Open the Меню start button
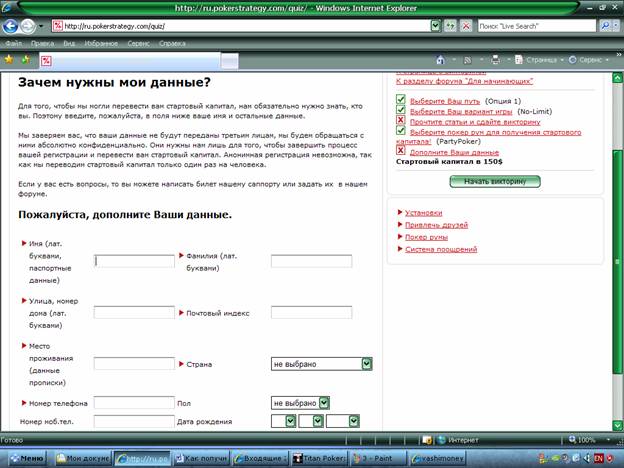Screen dimensions: 624x468 [x=27, y=458]
